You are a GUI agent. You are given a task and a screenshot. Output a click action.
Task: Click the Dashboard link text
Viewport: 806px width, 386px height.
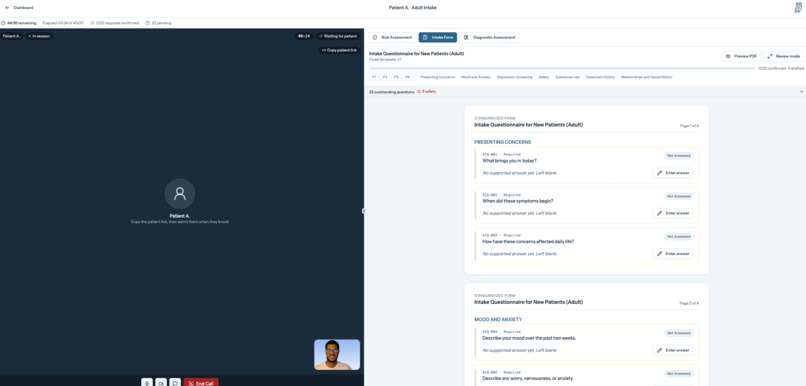(24, 8)
